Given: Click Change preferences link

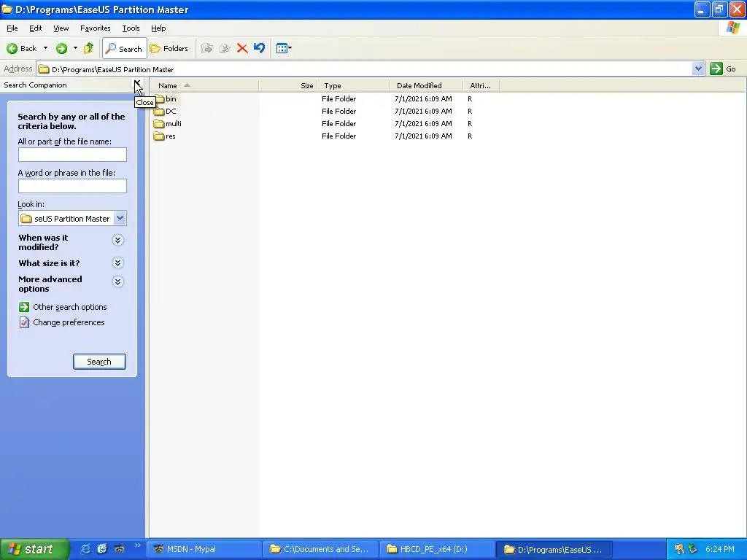Looking at the screenshot, I should (69, 322).
